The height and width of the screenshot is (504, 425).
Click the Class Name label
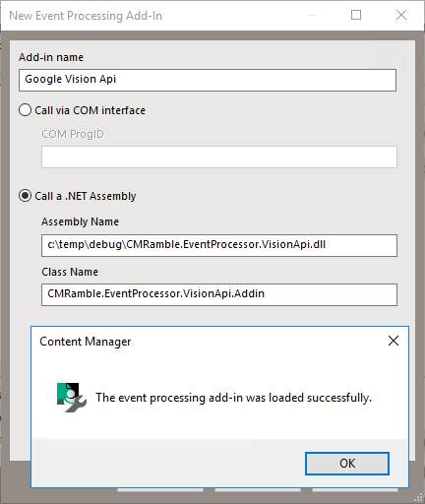point(70,272)
